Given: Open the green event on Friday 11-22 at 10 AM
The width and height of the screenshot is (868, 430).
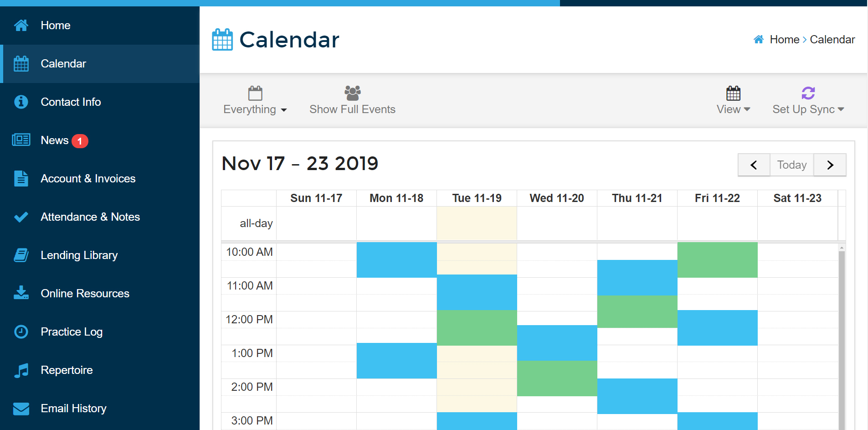Looking at the screenshot, I should (717, 260).
